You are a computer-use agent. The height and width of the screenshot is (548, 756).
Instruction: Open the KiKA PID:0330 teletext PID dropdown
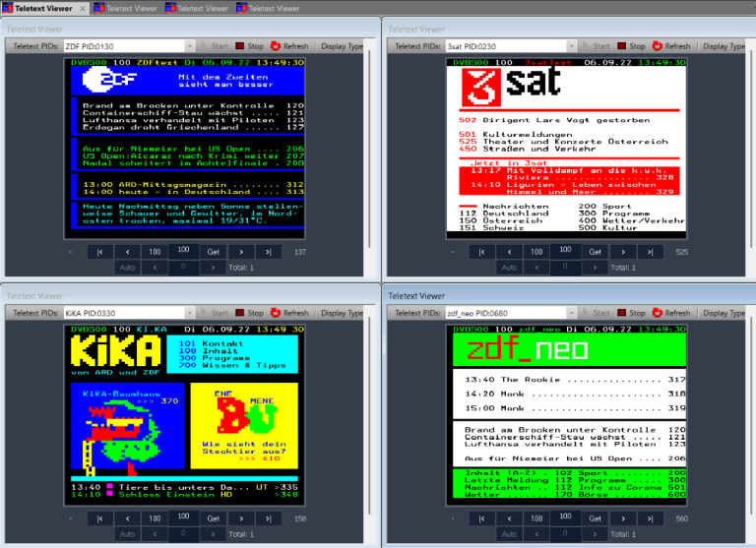pyautogui.click(x=189, y=313)
